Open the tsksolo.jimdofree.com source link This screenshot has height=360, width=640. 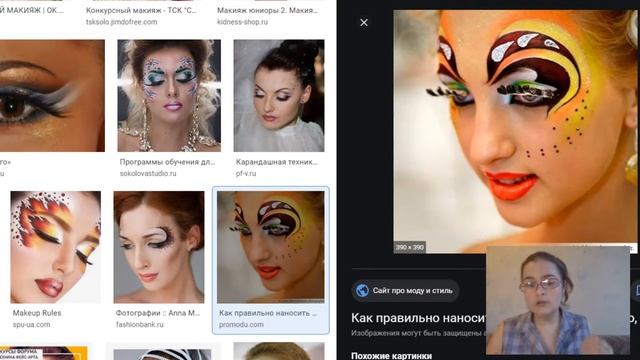[x=121, y=22]
